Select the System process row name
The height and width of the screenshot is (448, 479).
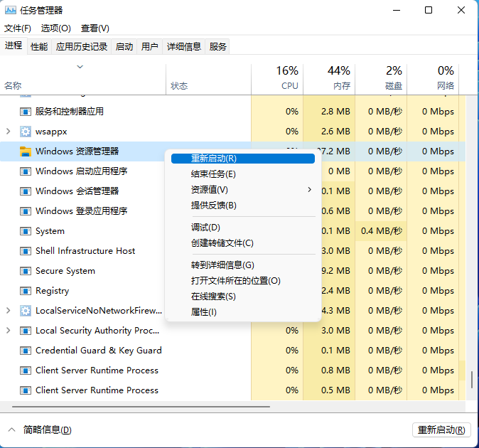(x=50, y=231)
